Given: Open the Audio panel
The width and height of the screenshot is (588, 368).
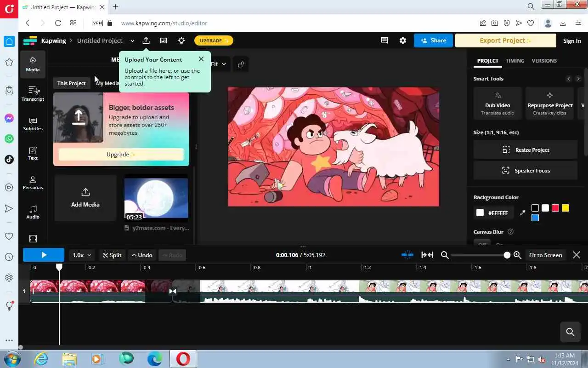Looking at the screenshot, I should tap(33, 212).
